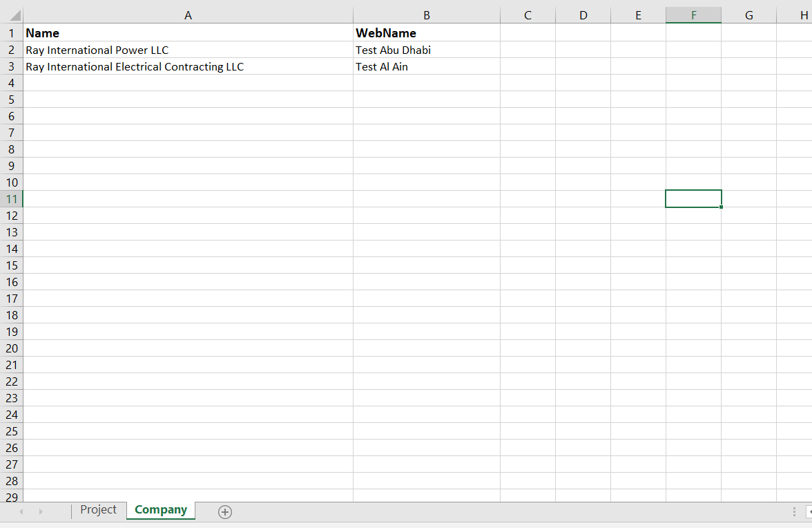Select column B header
812x528 pixels.
(426, 15)
